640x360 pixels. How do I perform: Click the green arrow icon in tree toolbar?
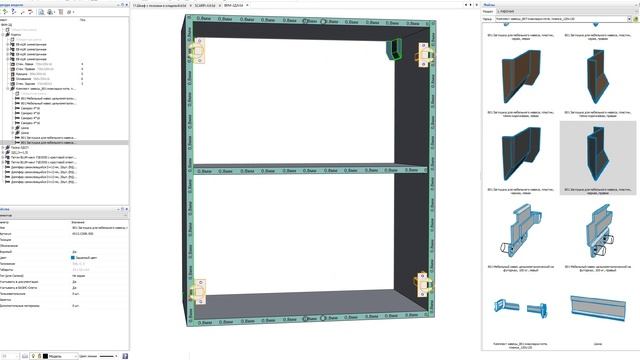pos(5,12)
